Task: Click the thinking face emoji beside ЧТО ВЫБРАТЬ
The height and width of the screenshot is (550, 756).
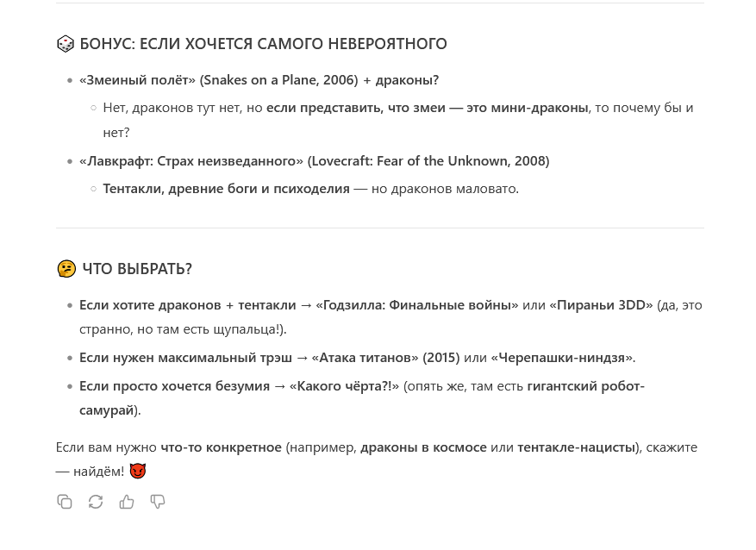Action: coord(66,269)
